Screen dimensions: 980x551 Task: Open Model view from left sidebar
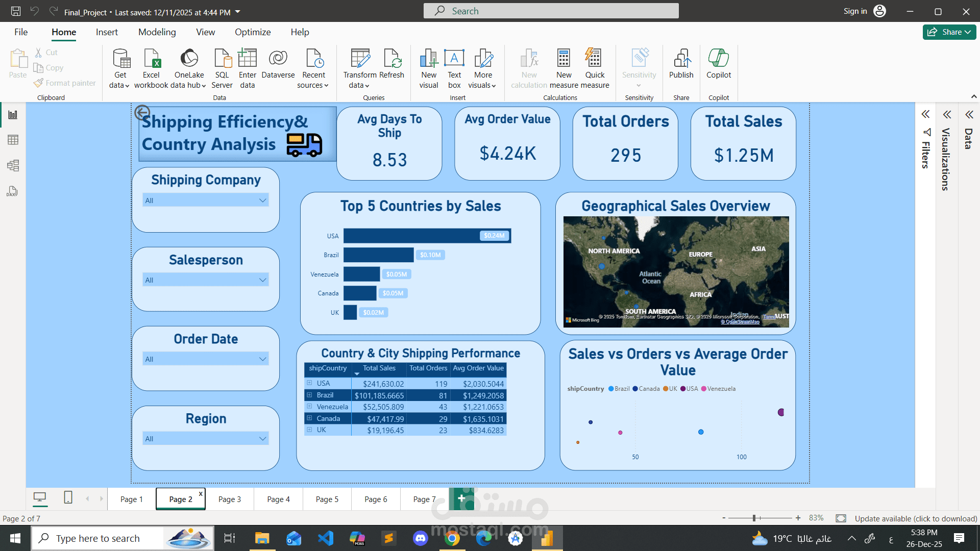[13, 165]
